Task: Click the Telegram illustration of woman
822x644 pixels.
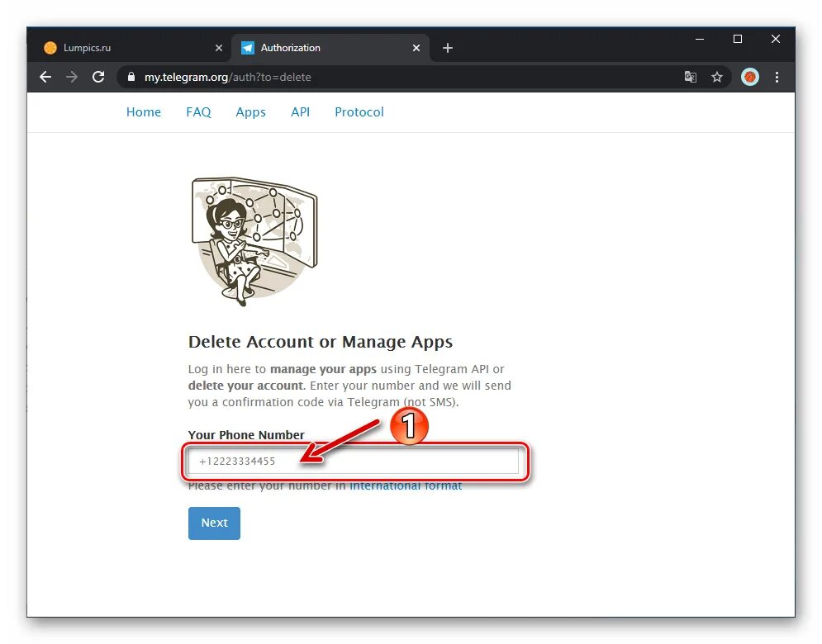Action: [x=254, y=242]
